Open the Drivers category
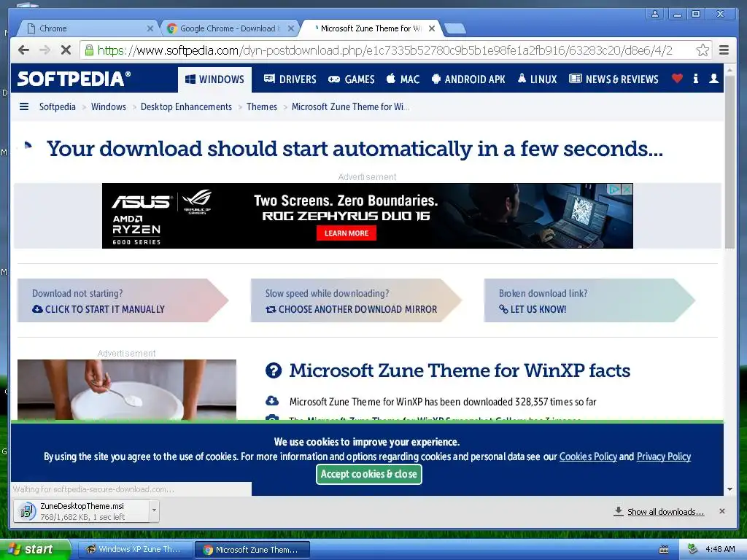This screenshot has height=560, width=747. click(290, 79)
